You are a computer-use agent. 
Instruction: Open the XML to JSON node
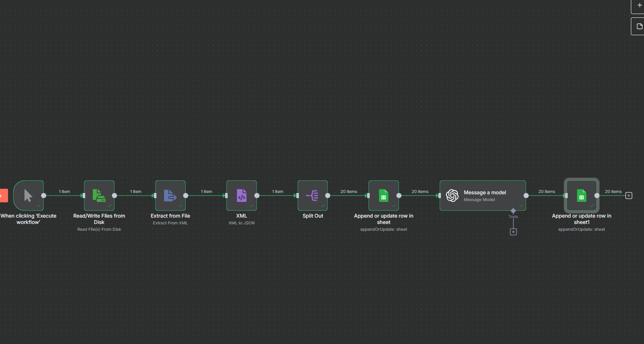(242, 196)
